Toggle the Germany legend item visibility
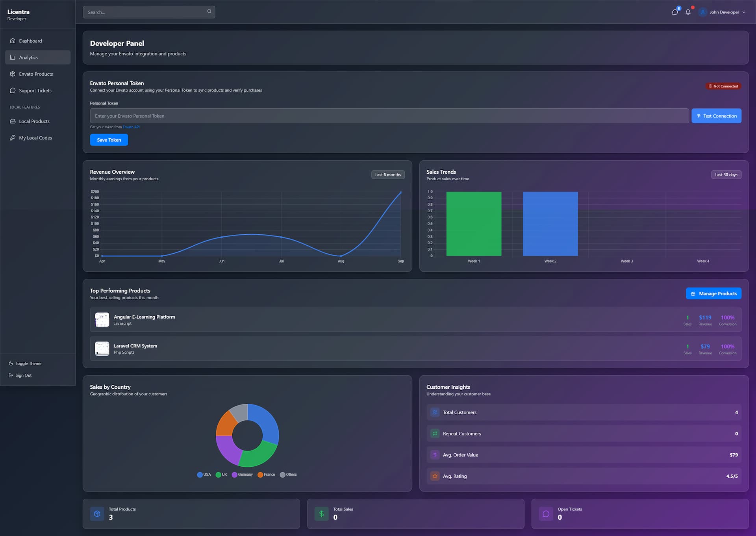Image resolution: width=756 pixels, height=536 pixels. pos(243,475)
